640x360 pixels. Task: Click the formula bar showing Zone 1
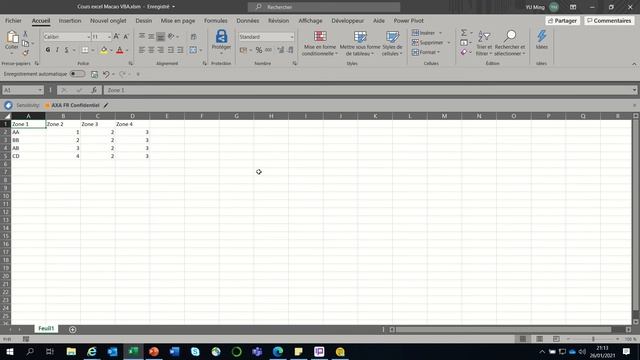(x=367, y=90)
